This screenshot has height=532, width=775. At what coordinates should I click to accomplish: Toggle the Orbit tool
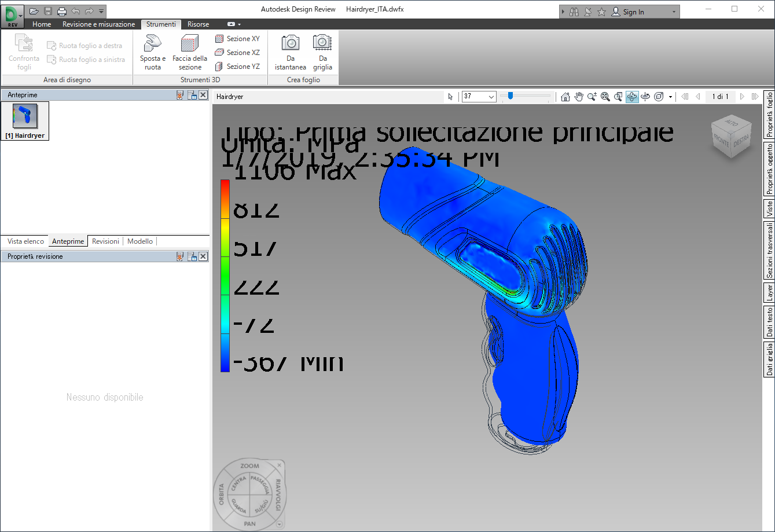click(632, 97)
